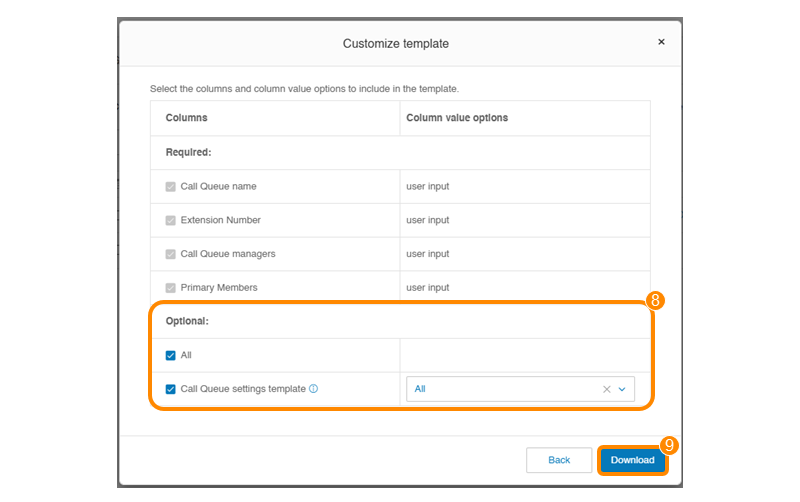The width and height of the screenshot is (800, 502).
Task: Open the 'All' column value combo box
Action: pyautogui.click(x=505, y=389)
